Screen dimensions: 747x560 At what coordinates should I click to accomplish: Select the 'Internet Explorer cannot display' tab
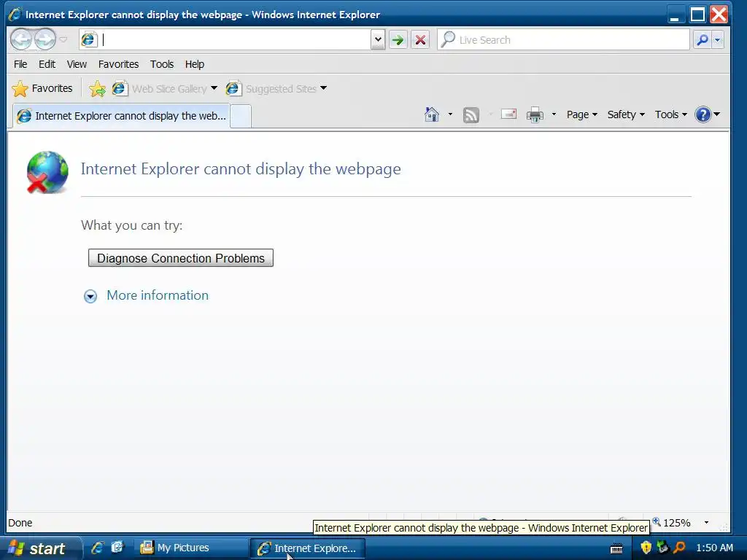pos(121,116)
